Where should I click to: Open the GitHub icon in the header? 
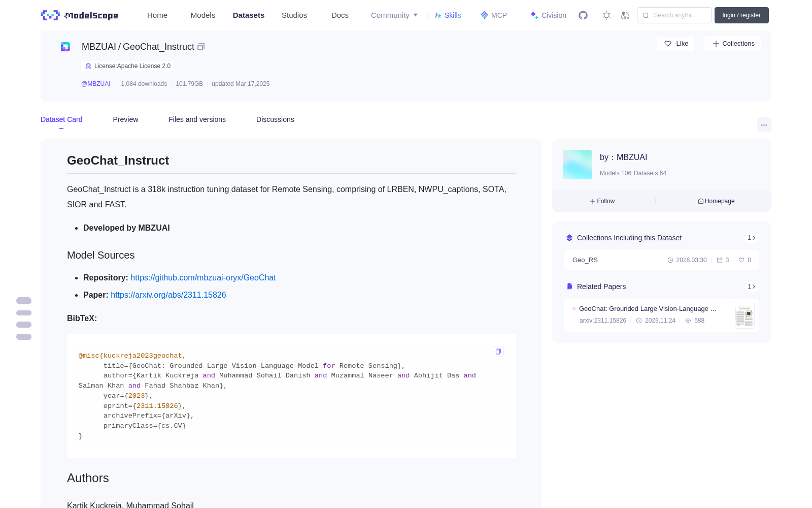click(x=583, y=15)
